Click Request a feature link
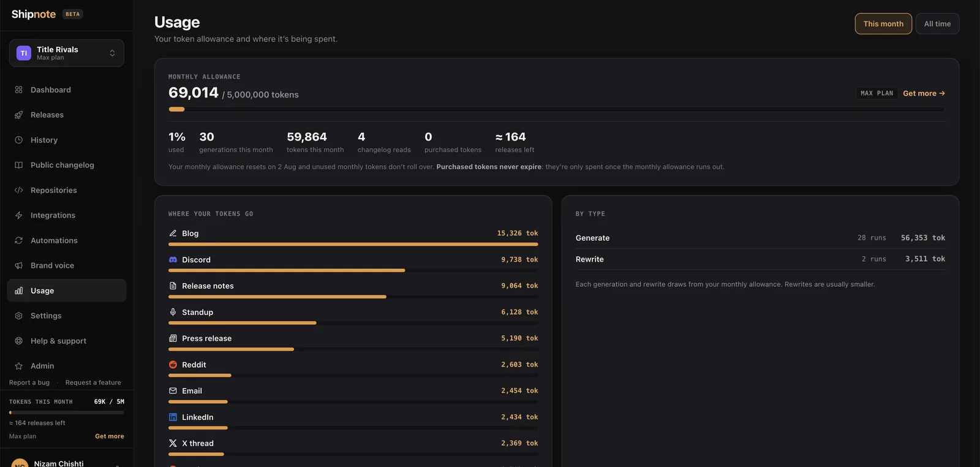Screen dimensions: 980x467 point(93,382)
